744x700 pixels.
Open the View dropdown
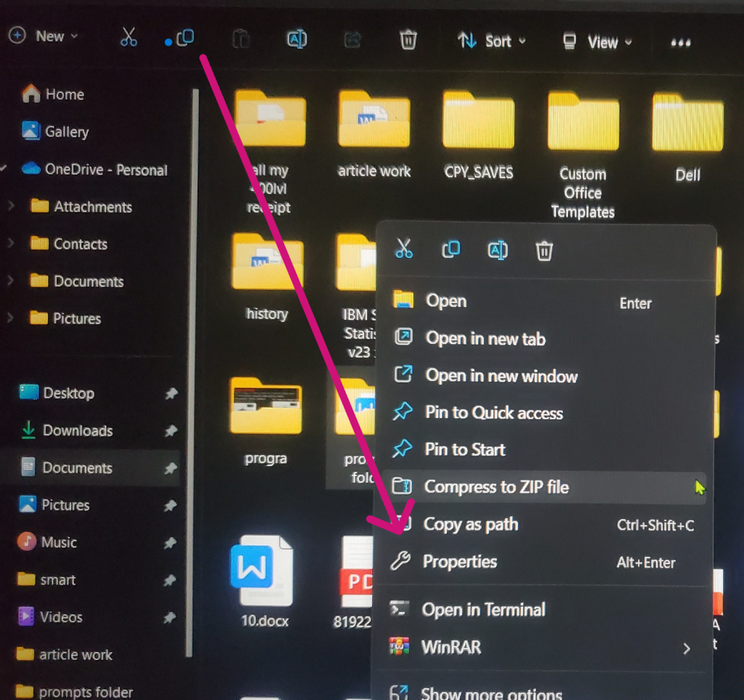coord(602,42)
